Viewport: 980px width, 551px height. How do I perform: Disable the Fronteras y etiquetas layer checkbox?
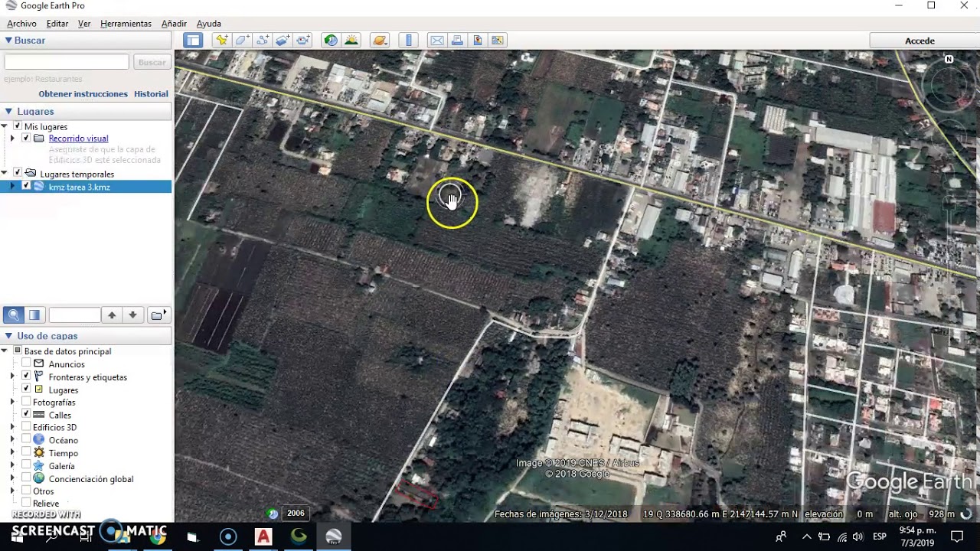coord(26,377)
